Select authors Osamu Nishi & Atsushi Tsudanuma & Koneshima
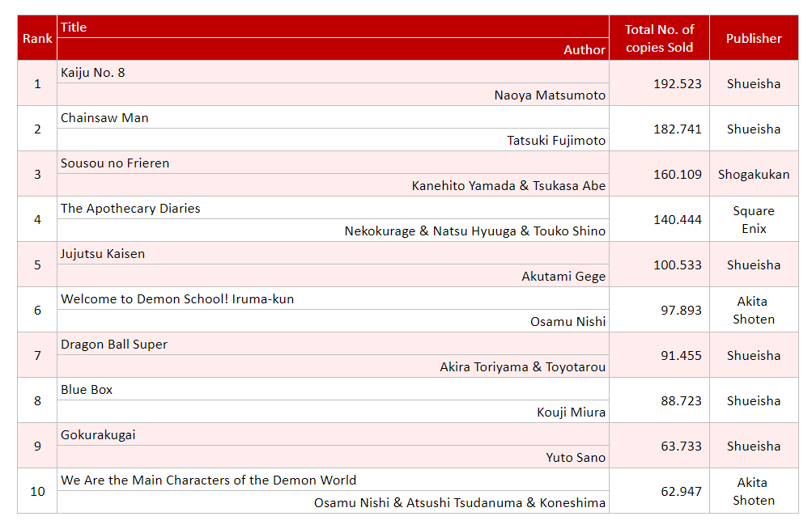This screenshot has width=812, height=529. tap(459, 503)
